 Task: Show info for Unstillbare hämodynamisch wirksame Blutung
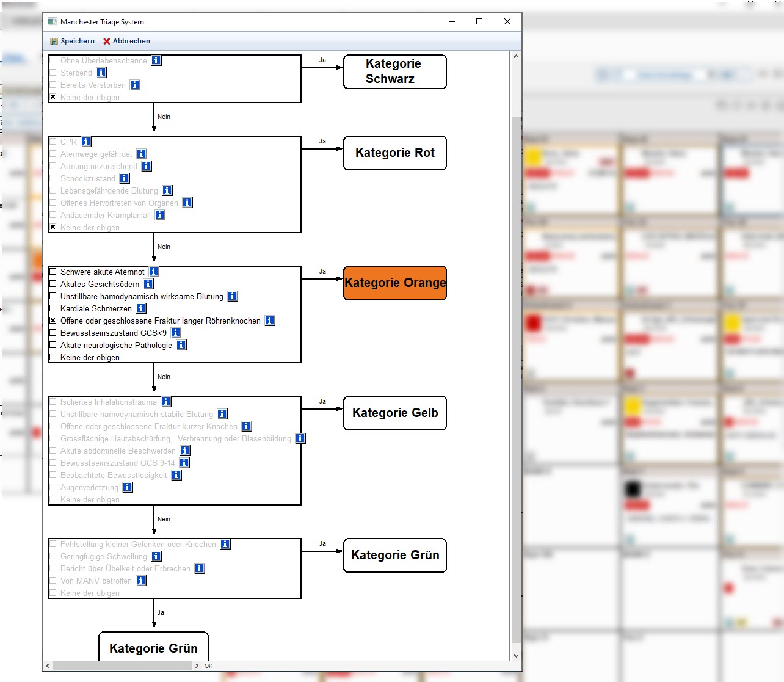point(233,296)
